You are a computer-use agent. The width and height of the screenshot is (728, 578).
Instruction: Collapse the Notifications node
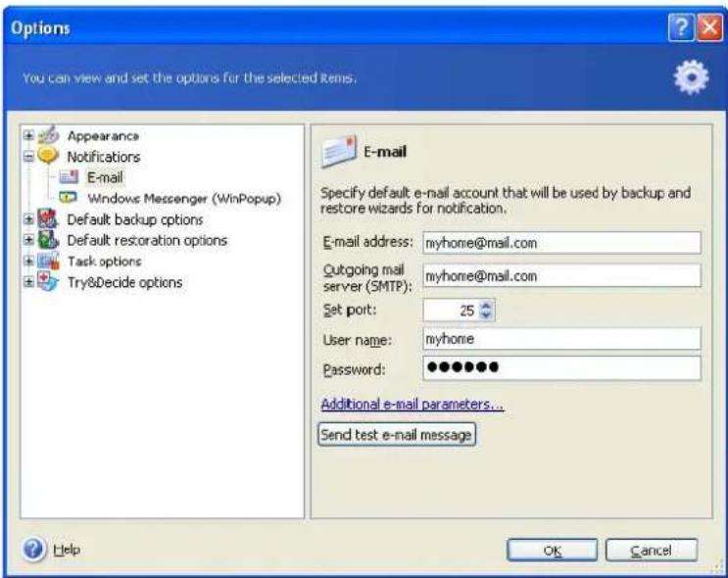click(x=28, y=157)
